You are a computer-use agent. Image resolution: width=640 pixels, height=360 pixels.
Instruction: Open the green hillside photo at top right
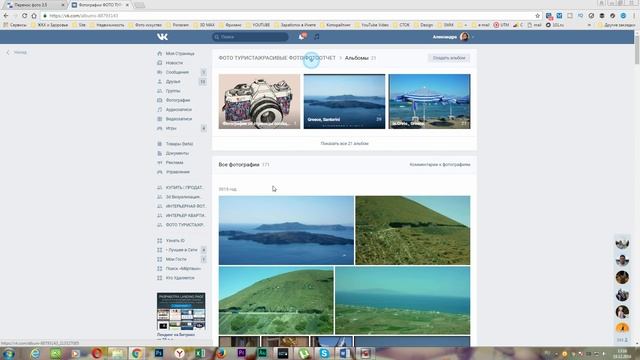point(413,230)
